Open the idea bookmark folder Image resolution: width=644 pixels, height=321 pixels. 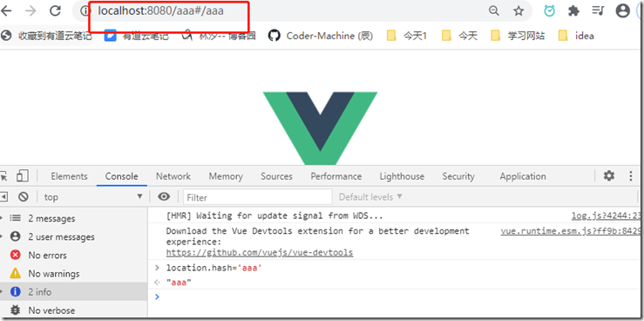pos(576,36)
